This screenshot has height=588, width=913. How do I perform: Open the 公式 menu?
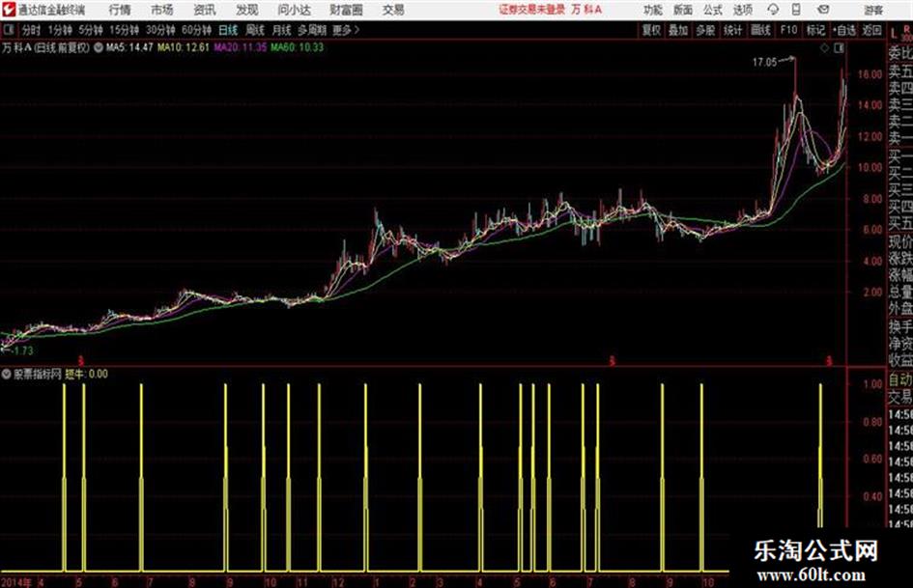pyautogui.click(x=713, y=10)
